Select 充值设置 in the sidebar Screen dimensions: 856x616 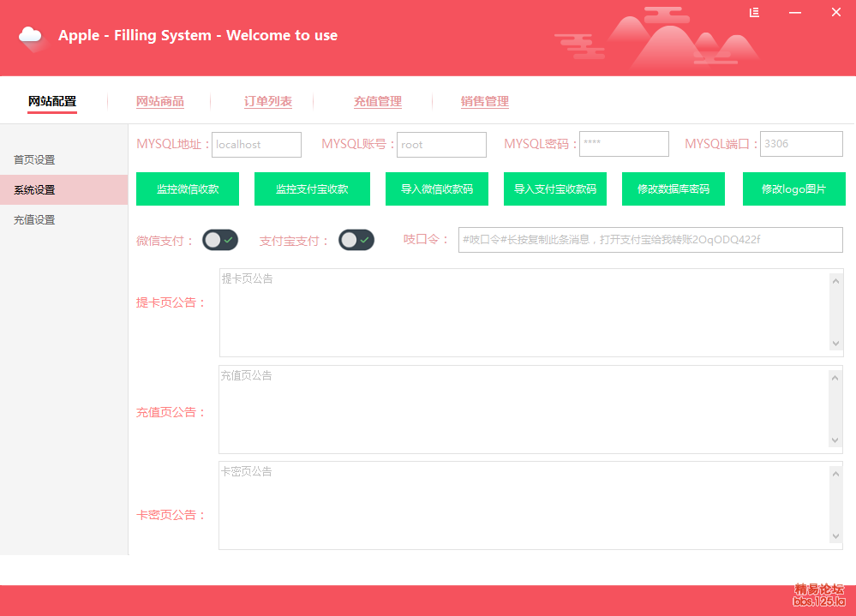(x=34, y=220)
